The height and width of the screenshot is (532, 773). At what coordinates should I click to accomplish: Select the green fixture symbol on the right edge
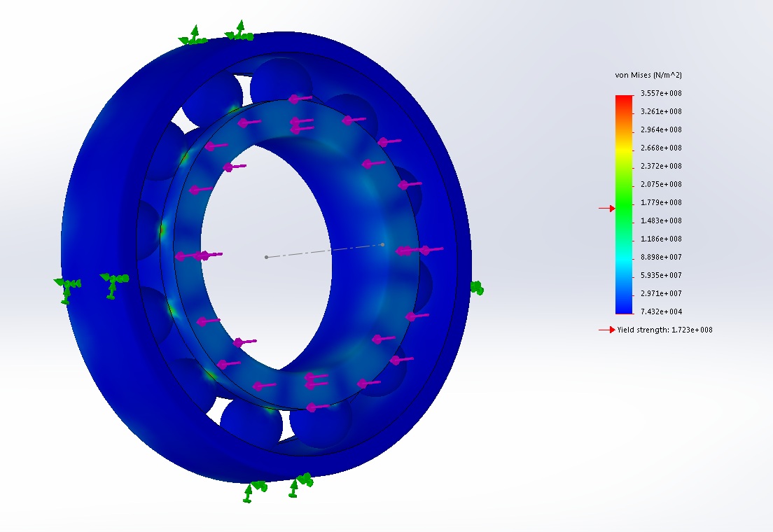tap(477, 287)
